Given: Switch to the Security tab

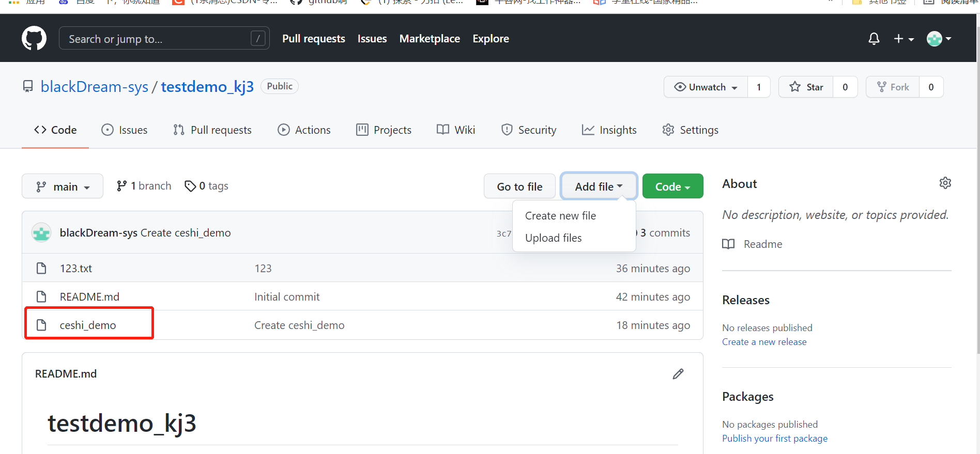Looking at the screenshot, I should (529, 130).
